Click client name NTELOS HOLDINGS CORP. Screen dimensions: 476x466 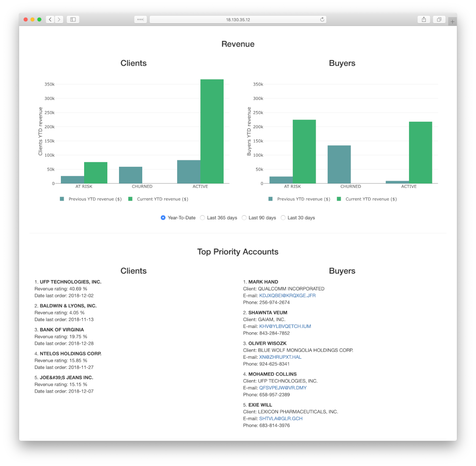tap(71, 354)
